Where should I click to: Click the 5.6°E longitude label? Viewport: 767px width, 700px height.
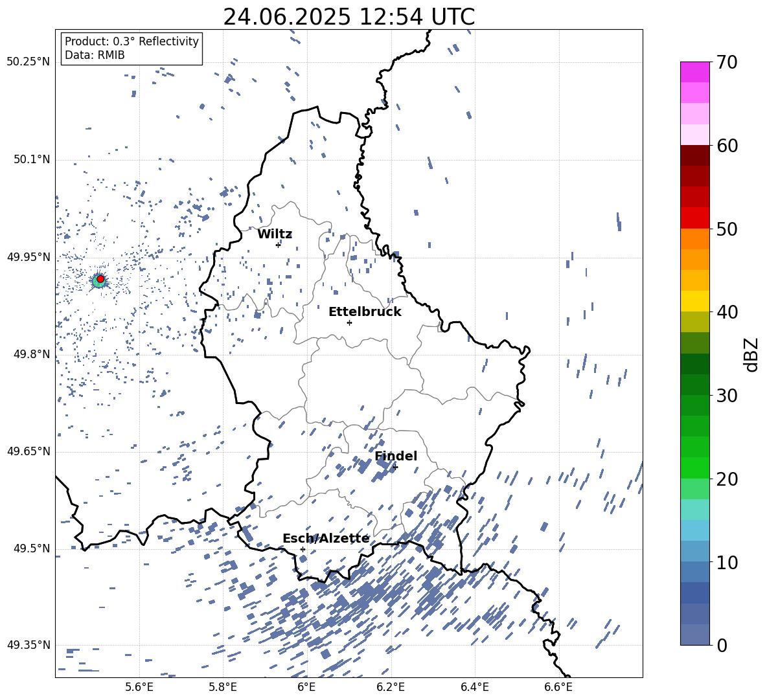click(139, 687)
